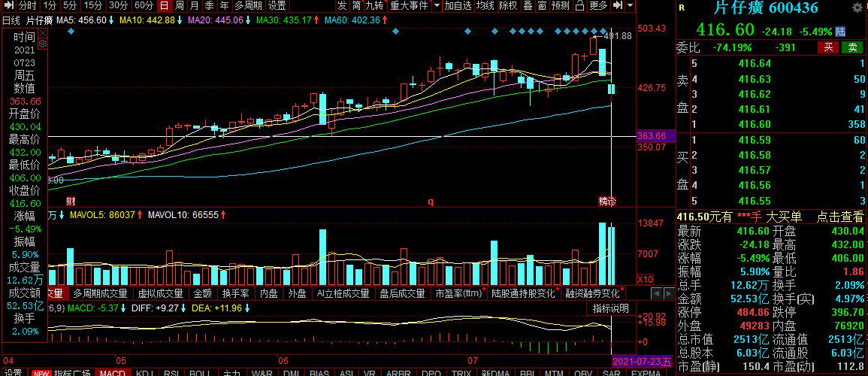Click the arrow-bar icon after 更多
The height and width of the screenshot is (376, 868).
coord(618,6)
